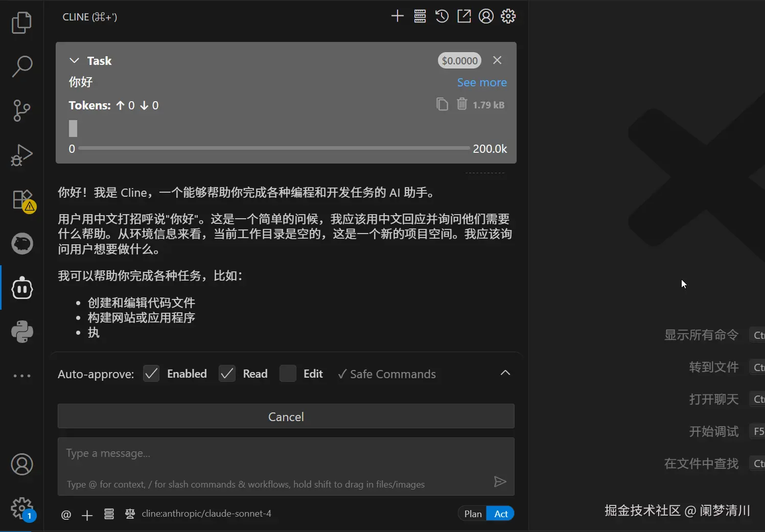Click the $0.0000 cost badge
This screenshot has height=532, width=765.
click(x=459, y=60)
